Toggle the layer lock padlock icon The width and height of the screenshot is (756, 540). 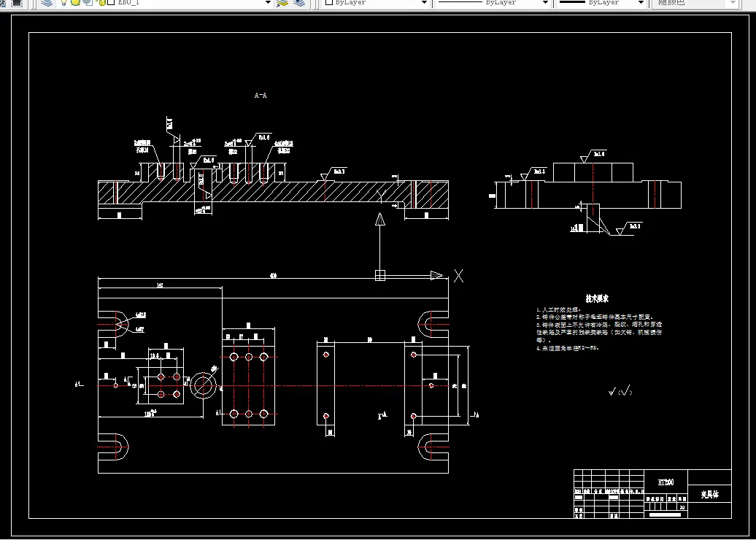coord(101,2)
